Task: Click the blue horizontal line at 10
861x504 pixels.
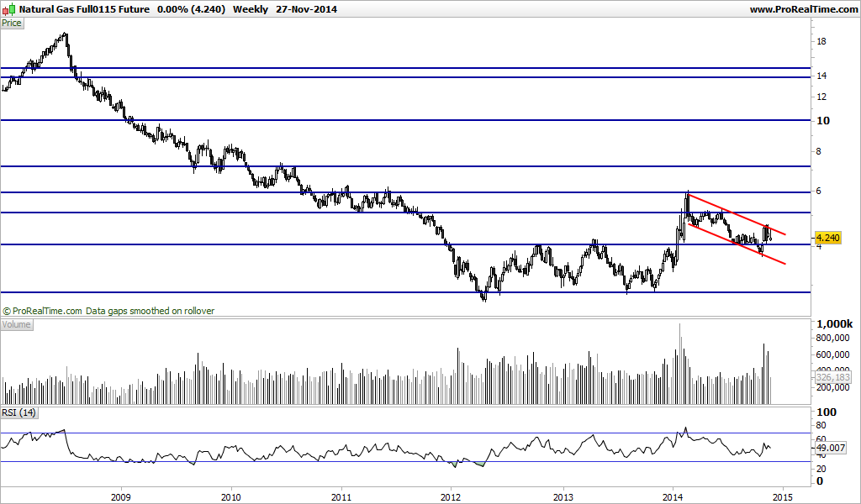Action: 405,120
